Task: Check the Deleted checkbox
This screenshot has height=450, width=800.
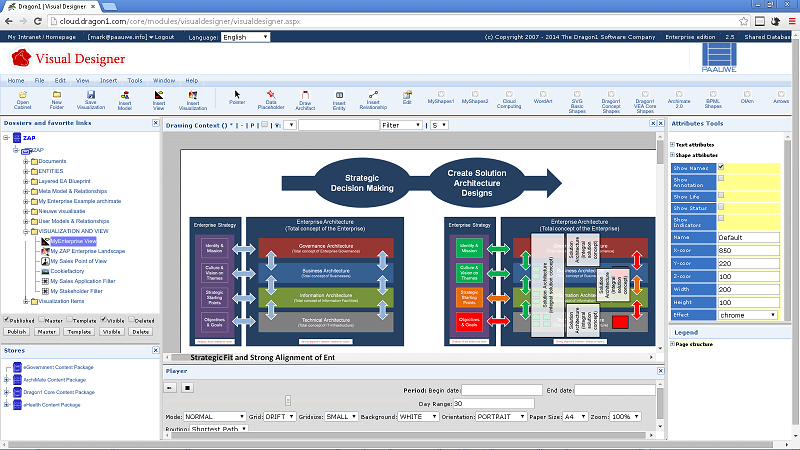Action: coord(131,319)
